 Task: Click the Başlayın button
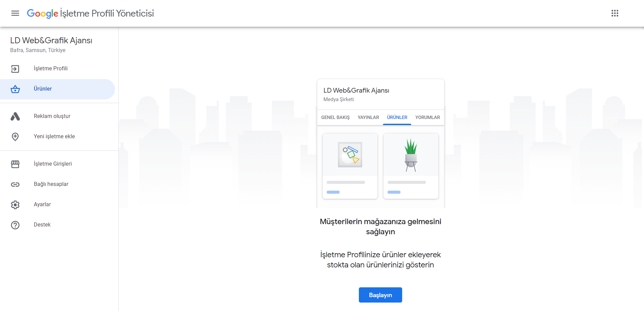coord(381,295)
